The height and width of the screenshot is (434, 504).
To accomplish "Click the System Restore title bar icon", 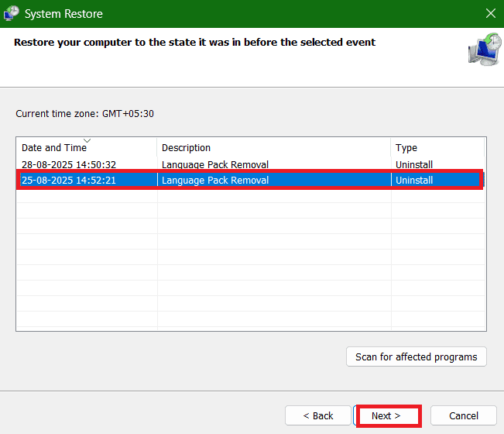I will pyautogui.click(x=12, y=13).
